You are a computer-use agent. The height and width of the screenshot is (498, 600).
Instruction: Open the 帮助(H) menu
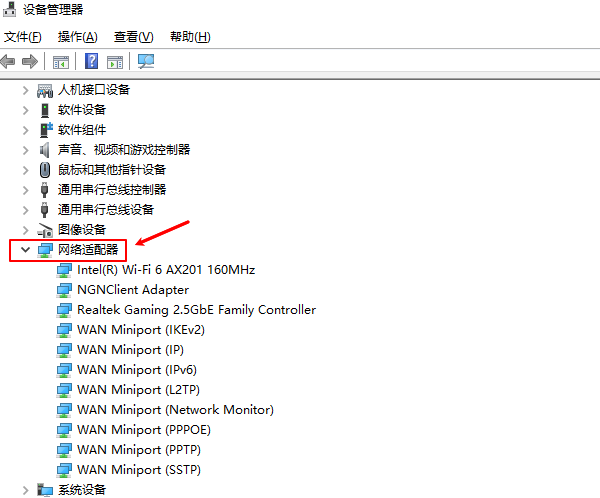[x=190, y=37]
